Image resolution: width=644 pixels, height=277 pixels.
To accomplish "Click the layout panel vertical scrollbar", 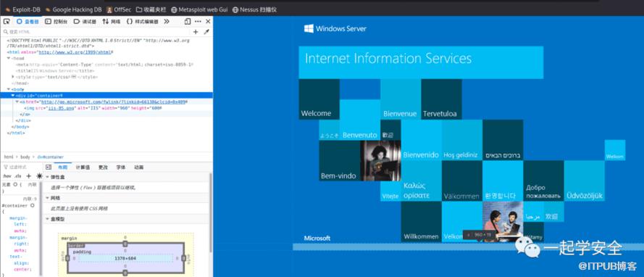I will point(211,214).
